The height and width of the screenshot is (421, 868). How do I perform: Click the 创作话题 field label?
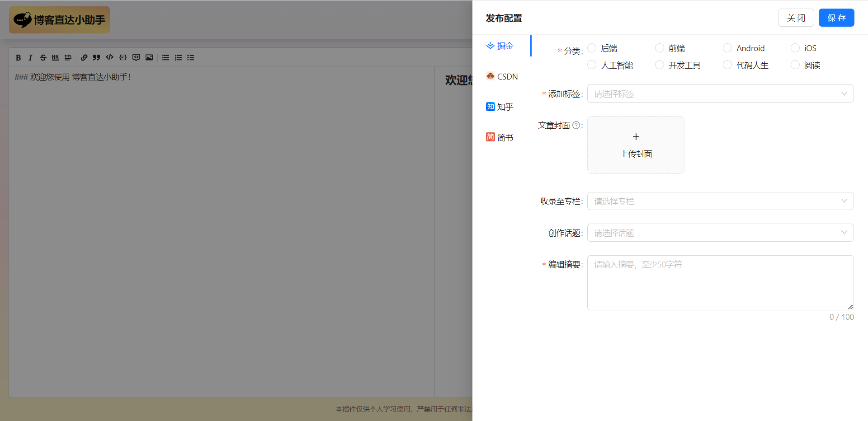565,233
